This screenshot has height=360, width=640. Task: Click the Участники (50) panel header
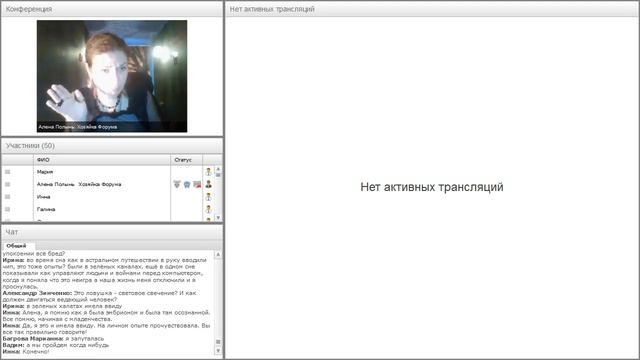click(112, 146)
